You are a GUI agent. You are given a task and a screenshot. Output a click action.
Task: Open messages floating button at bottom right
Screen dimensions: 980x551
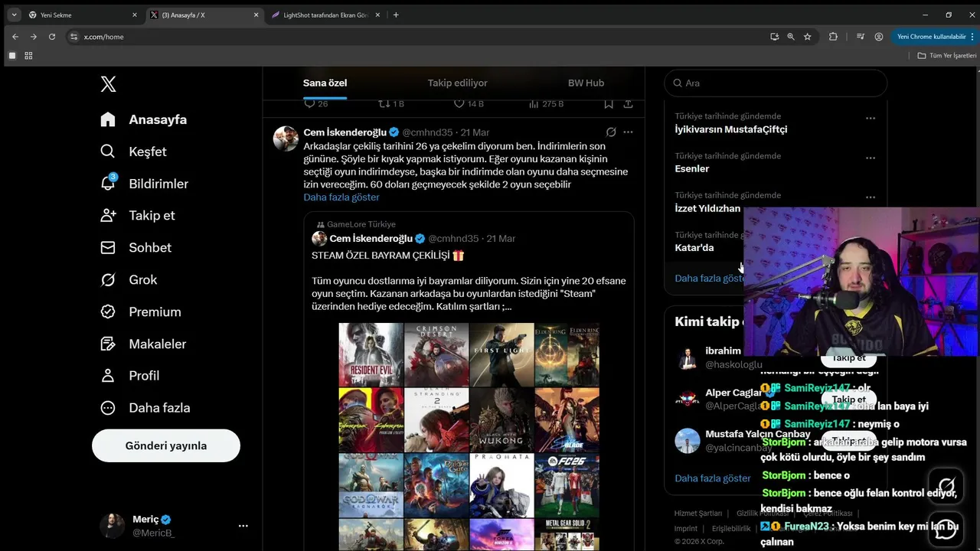[946, 528]
